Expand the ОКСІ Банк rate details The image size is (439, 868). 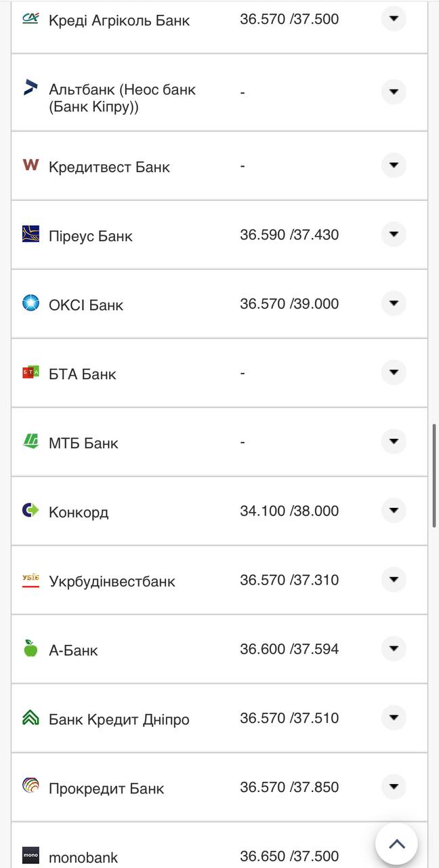394,303
